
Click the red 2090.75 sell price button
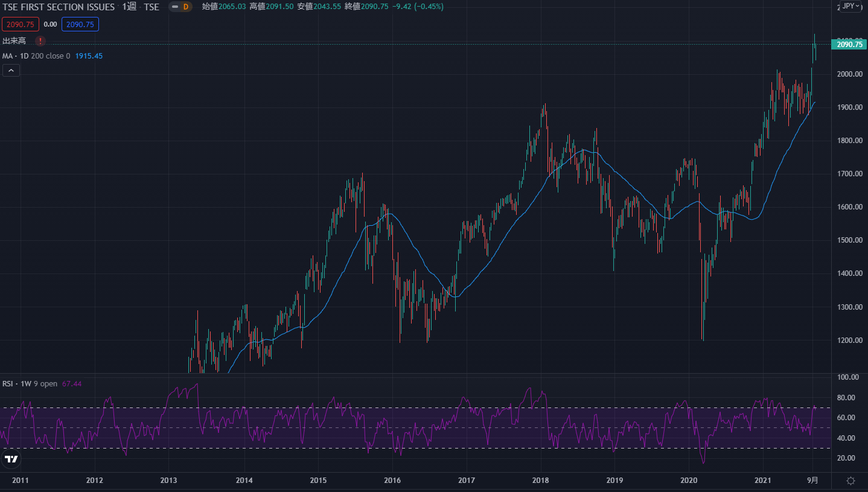(21, 24)
